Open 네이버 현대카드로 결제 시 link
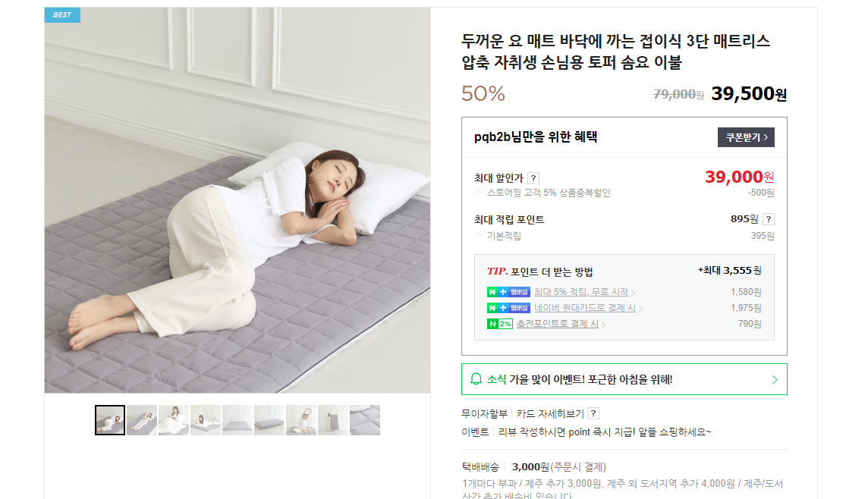Image resolution: width=868 pixels, height=499 pixels. tap(584, 308)
